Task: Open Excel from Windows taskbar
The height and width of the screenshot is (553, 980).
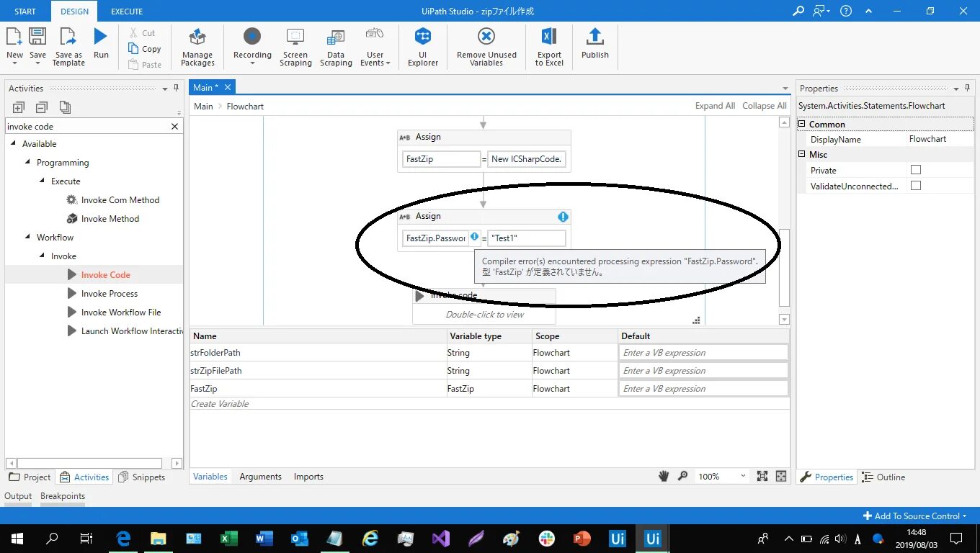Action: 228,539
